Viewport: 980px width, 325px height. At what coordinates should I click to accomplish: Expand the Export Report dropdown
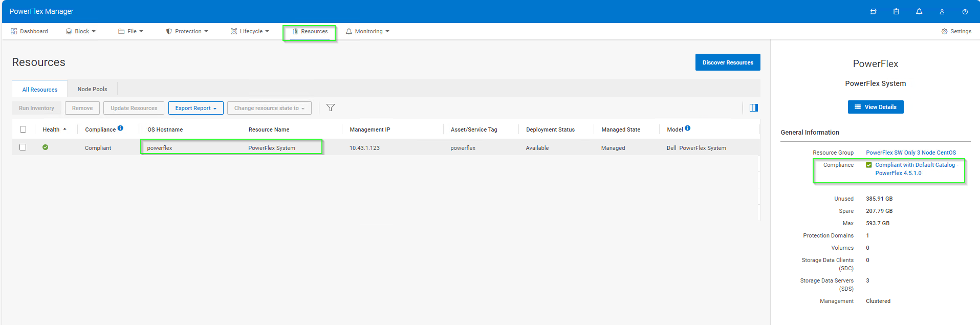pyautogui.click(x=195, y=108)
